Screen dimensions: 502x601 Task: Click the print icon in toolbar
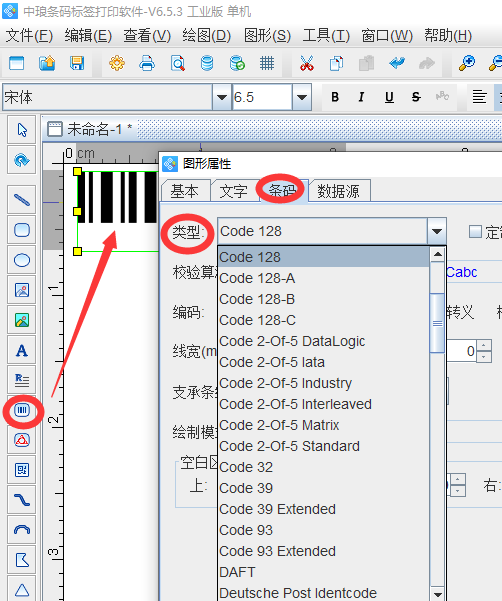pos(147,63)
